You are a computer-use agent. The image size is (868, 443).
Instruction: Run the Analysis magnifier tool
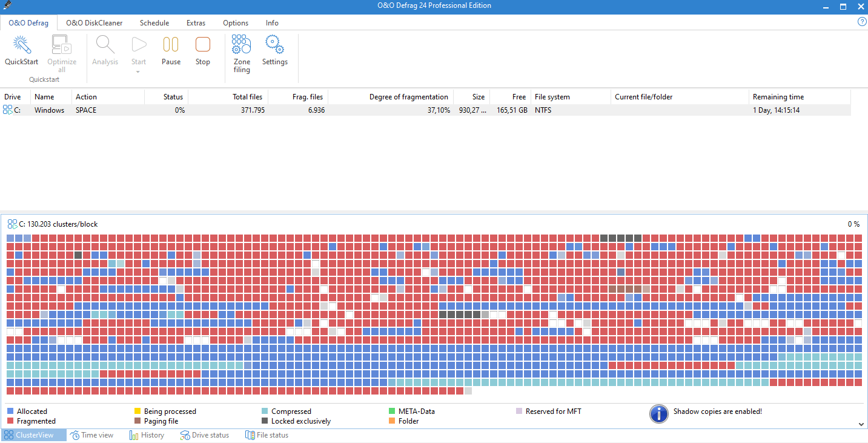click(x=105, y=45)
